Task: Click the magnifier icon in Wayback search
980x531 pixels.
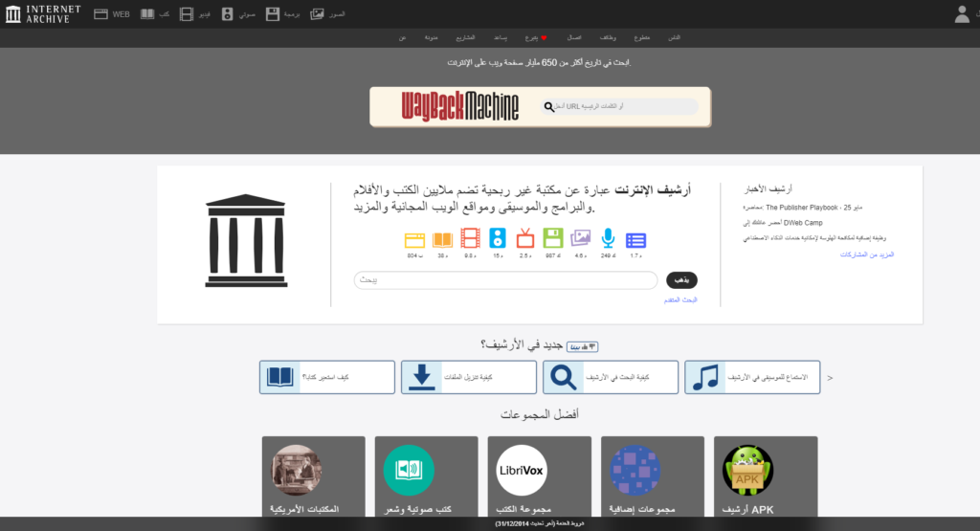Action: point(548,107)
